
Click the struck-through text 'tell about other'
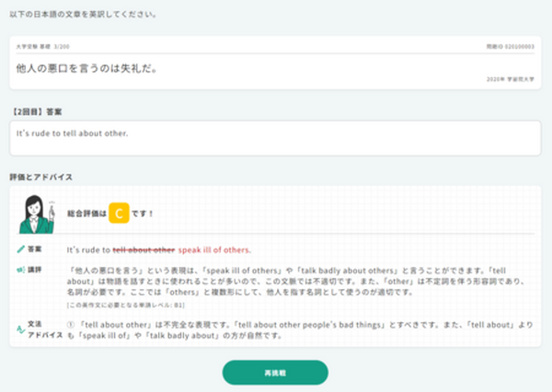(144, 249)
